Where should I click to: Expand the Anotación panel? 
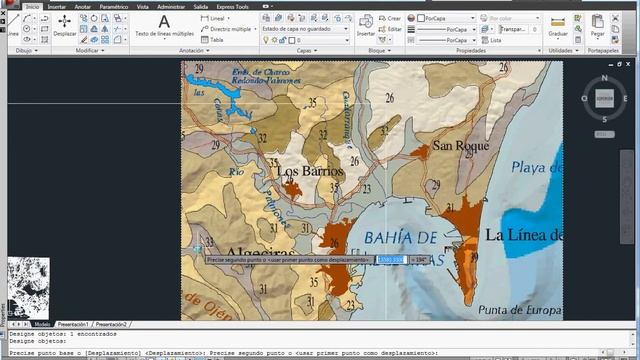[194, 51]
